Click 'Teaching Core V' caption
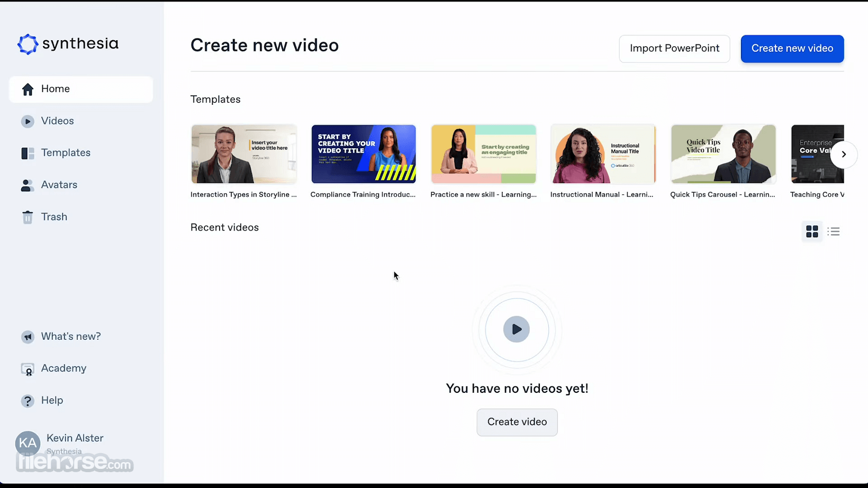The height and width of the screenshot is (488, 868). [x=817, y=195]
